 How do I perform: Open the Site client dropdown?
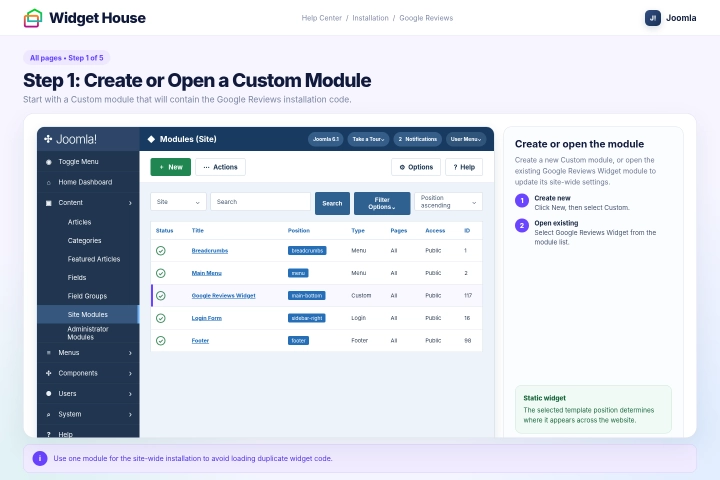[x=178, y=202]
